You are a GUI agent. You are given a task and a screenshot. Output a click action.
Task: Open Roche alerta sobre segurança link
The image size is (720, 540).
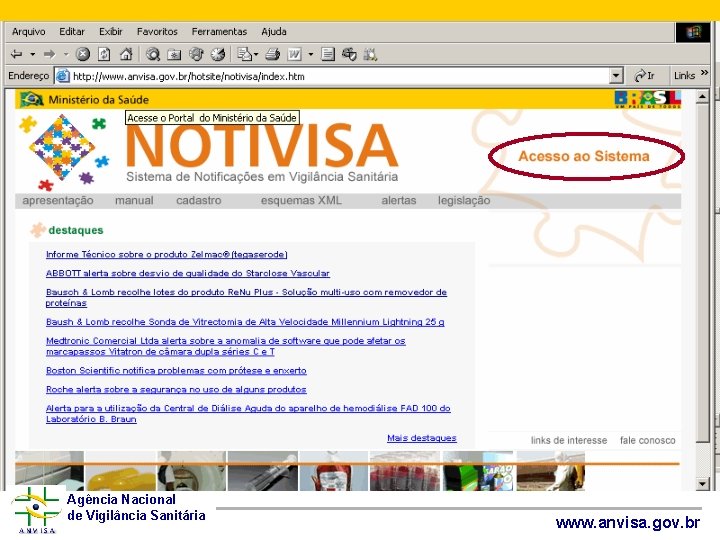point(176,389)
